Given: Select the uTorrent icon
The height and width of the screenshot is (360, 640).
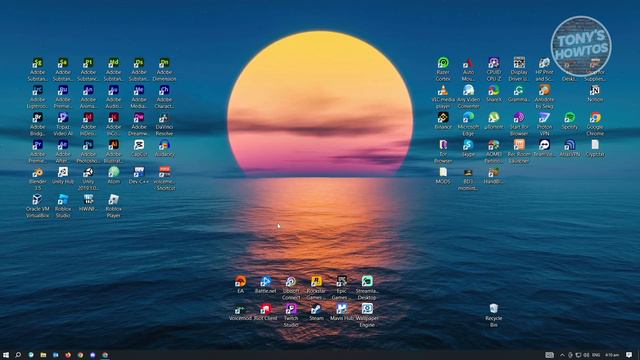Looking at the screenshot, I should click(493, 118).
